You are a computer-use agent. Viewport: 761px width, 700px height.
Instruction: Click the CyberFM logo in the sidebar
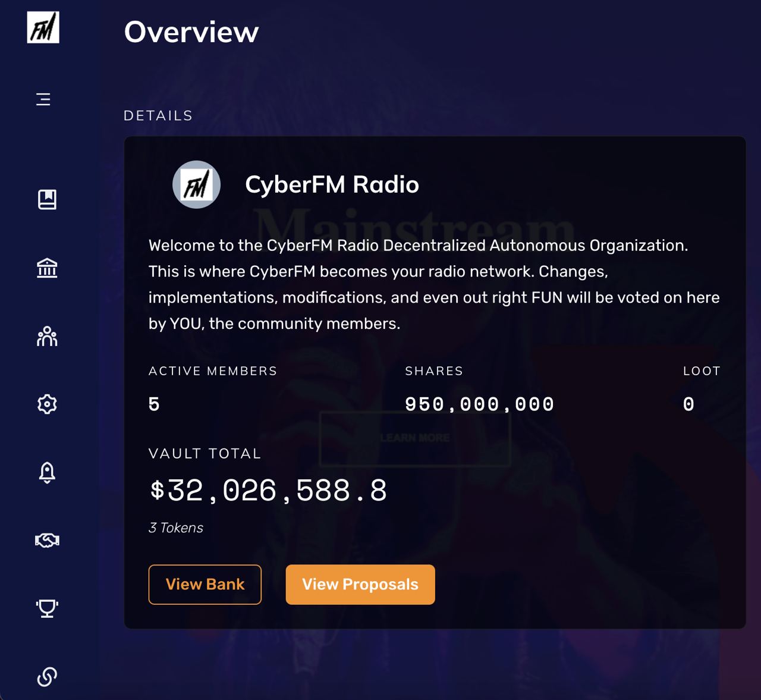click(43, 27)
